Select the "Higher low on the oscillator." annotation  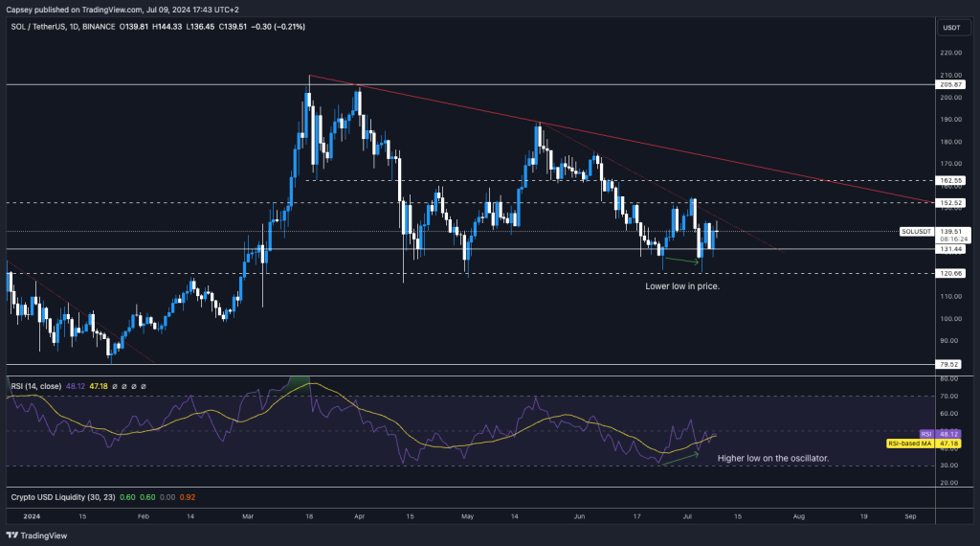772,459
